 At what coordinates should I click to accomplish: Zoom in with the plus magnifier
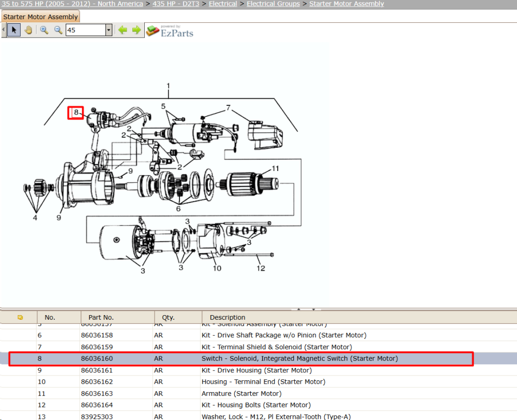pyautogui.click(x=44, y=30)
